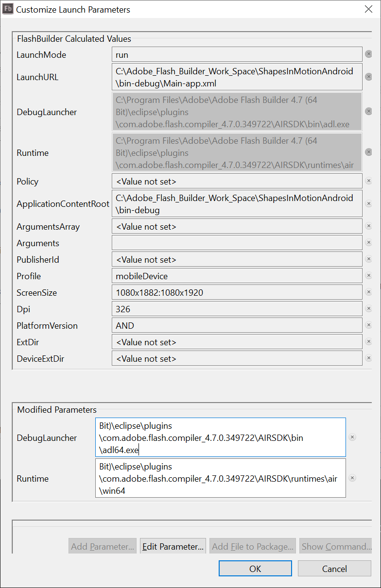Clear the calculated DebugLauncher value

368,111
